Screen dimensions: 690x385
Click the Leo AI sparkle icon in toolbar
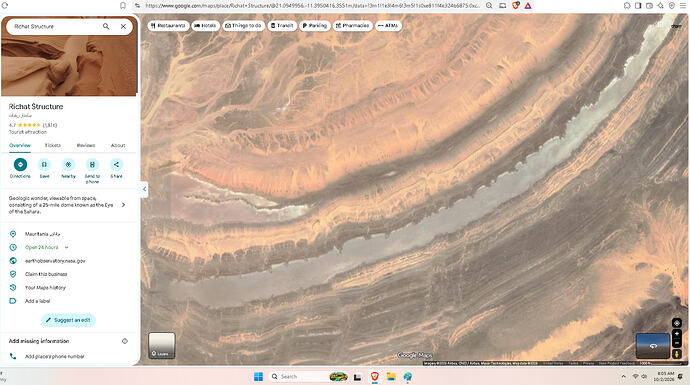pos(661,6)
